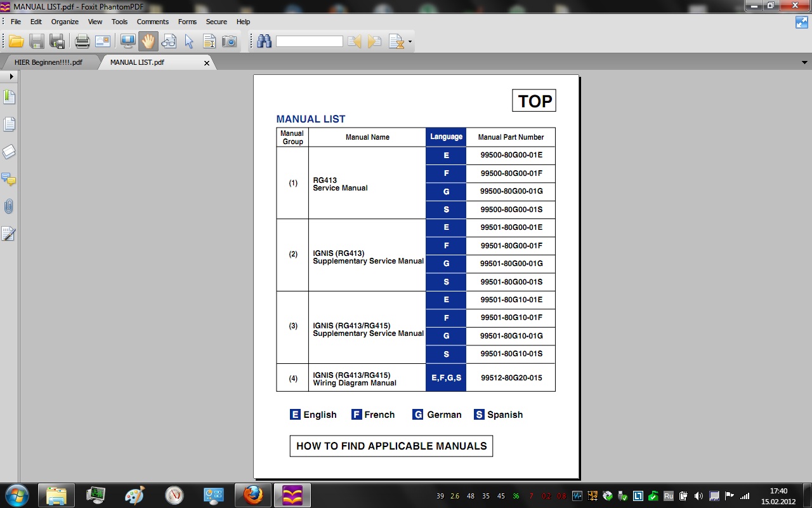
Task: Click the TOP button in document
Action: [534, 101]
